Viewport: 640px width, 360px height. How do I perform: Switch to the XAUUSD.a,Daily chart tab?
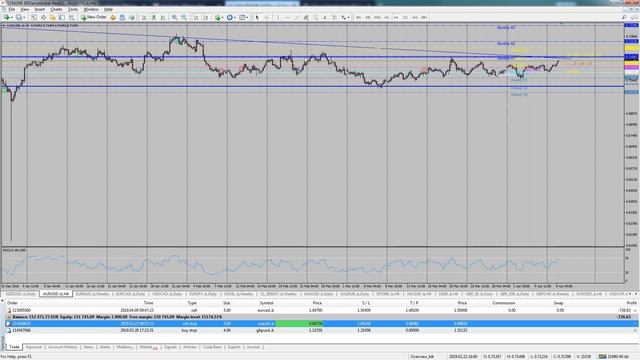point(318,294)
